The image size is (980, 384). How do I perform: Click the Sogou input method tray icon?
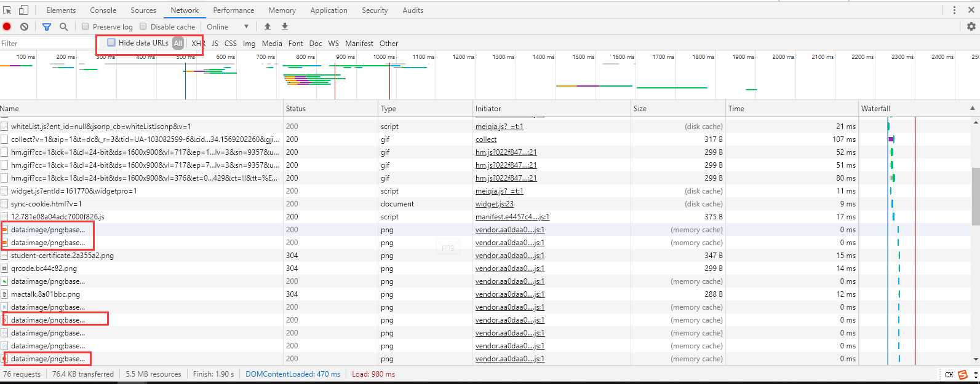tap(963, 374)
